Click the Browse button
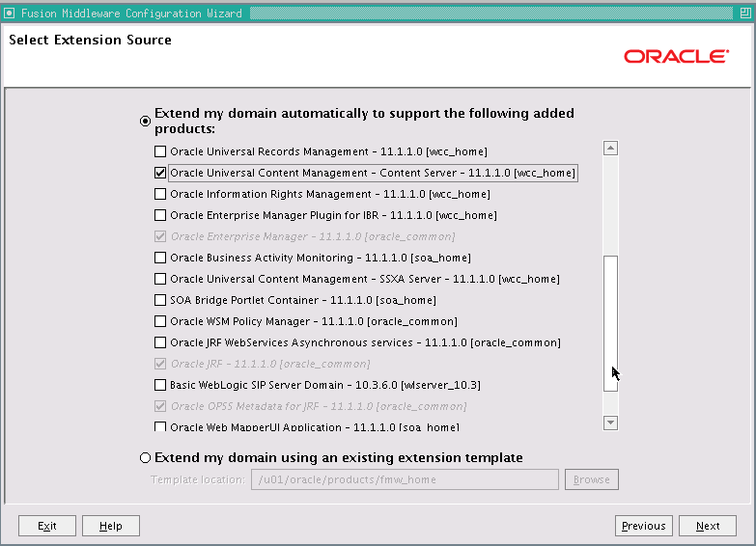Screen dimensions: 756x546 click(x=592, y=479)
